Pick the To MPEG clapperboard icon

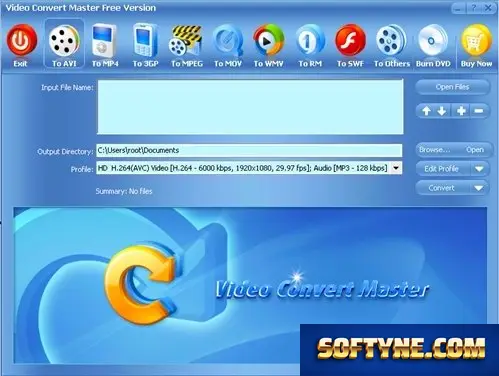pyautogui.click(x=186, y=41)
